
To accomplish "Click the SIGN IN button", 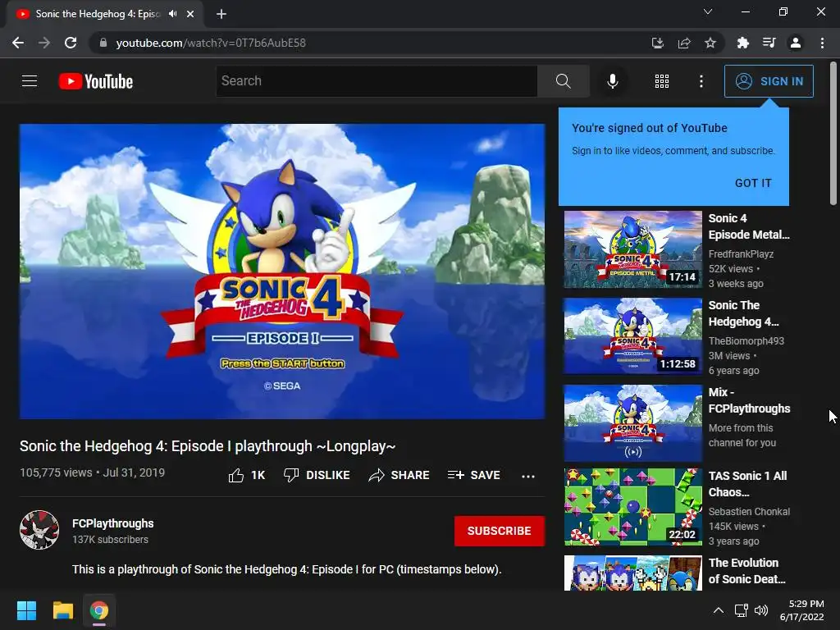I will click(x=769, y=81).
